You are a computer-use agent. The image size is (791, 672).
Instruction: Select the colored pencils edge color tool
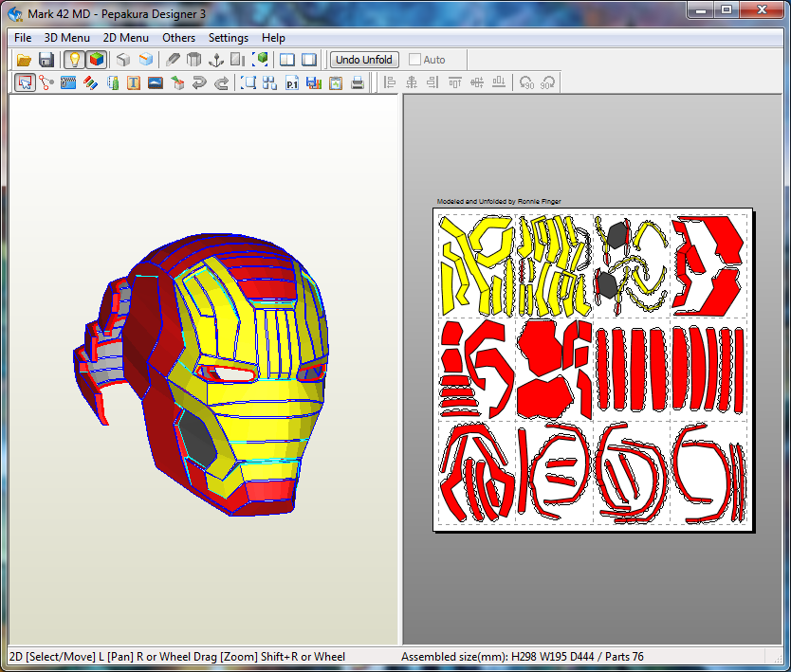(90, 82)
